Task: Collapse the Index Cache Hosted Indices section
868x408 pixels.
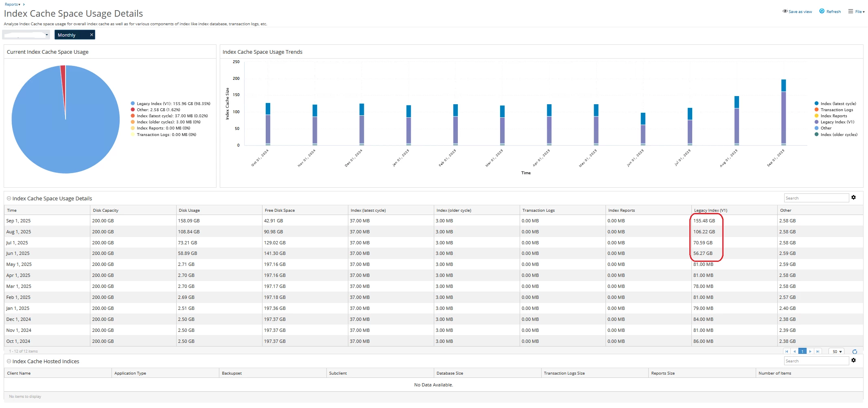Action: (x=9, y=362)
